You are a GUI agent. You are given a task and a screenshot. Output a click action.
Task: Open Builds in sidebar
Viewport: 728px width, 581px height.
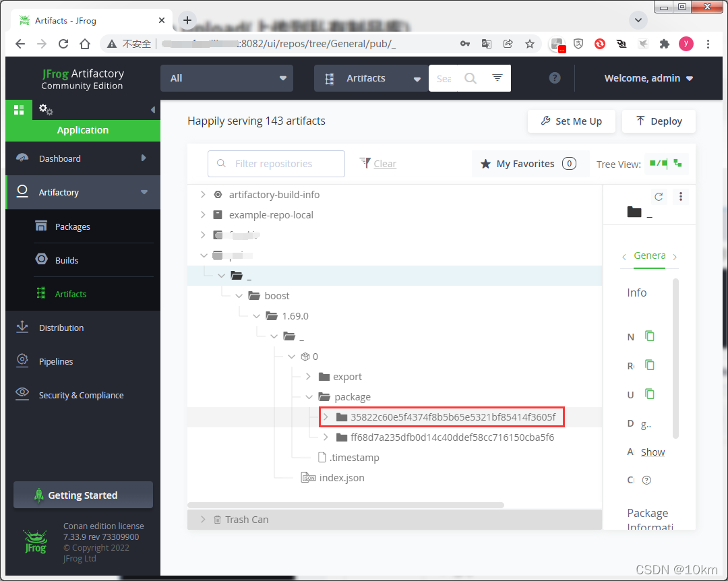click(x=66, y=260)
